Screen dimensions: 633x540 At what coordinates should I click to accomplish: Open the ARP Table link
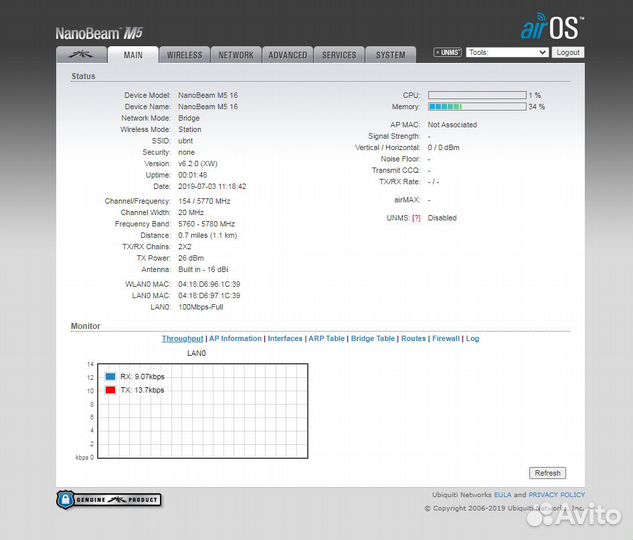[x=327, y=339]
